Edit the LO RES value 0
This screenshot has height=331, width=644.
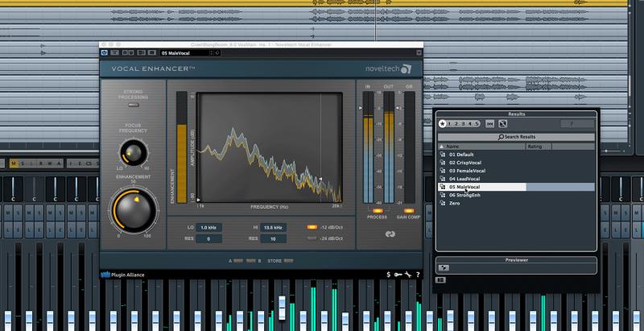tap(208, 238)
